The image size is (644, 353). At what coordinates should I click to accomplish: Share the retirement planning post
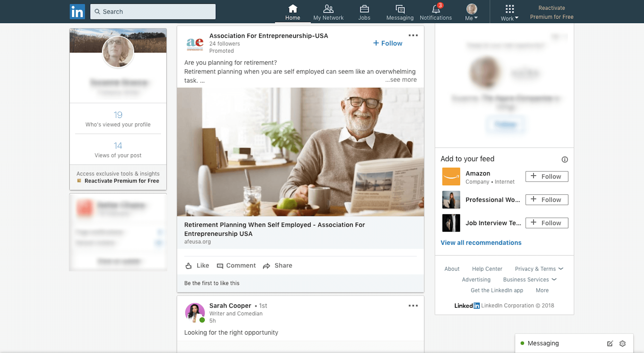(277, 266)
